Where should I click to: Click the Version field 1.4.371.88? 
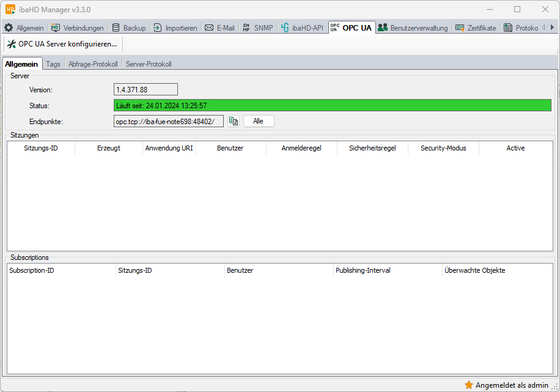coord(146,89)
